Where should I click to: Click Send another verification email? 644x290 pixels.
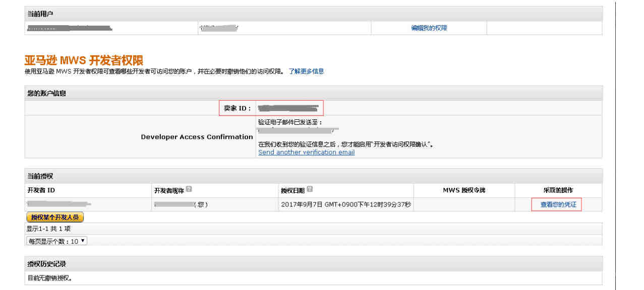point(306,152)
